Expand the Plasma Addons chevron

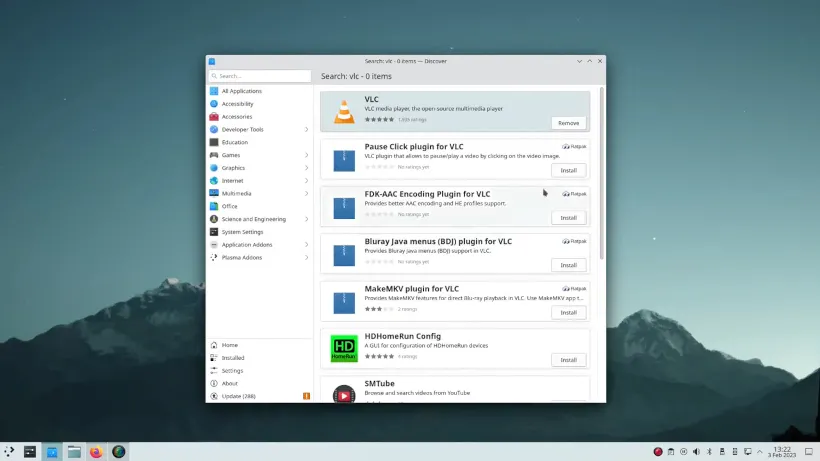[x=306, y=257]
